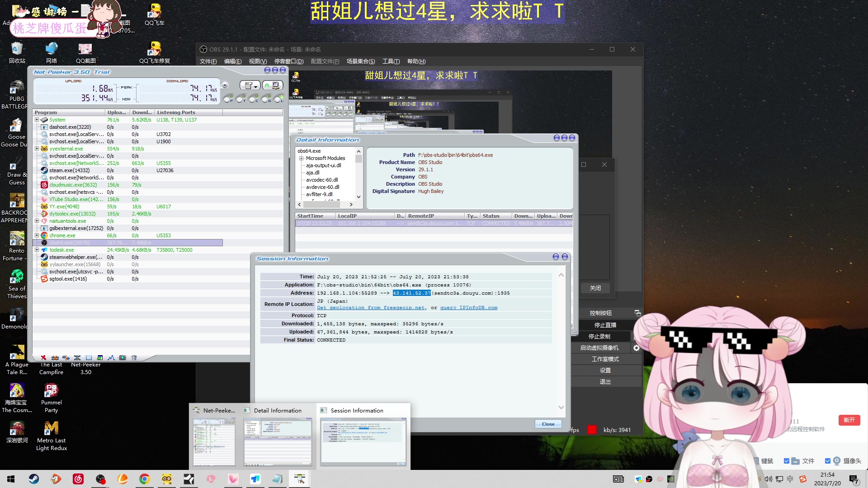868x488 pixels.
Task: Open the view list dropdown button in Net-Peeker
Action: point(249,85)
